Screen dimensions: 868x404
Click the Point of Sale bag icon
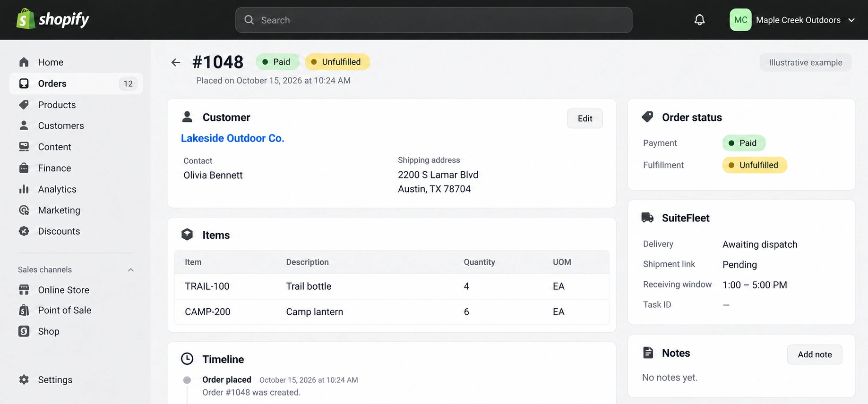[x=24, y=310]
